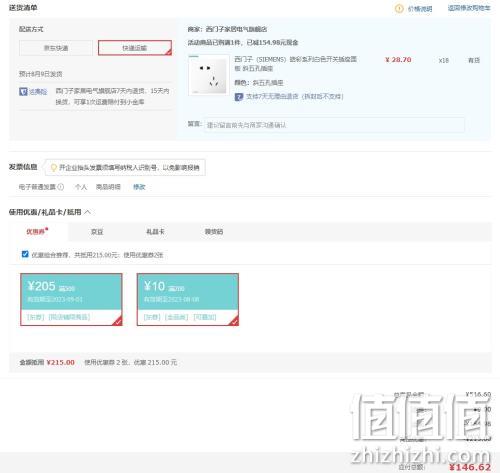Click the 电子普通发票 info icon

pos(61,187)
